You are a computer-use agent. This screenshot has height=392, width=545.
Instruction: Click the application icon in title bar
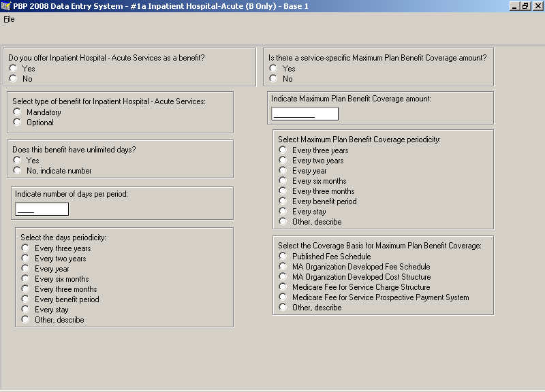6,6
